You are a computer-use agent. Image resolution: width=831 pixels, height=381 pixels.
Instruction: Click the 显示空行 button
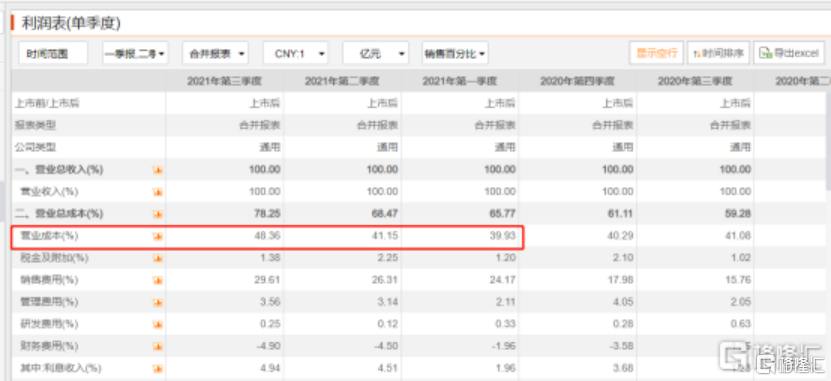coord(657,53)
